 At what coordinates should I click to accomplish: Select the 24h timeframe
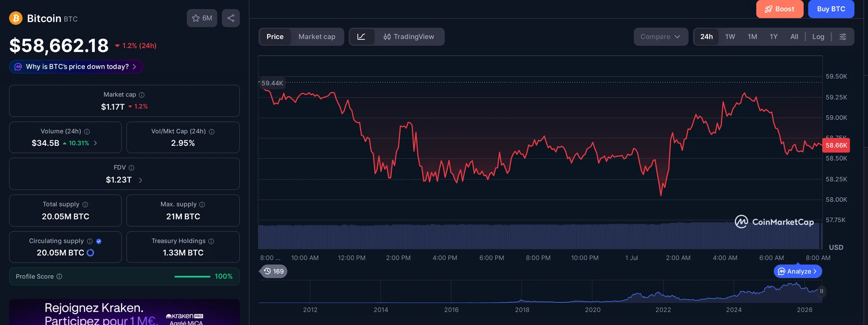point(707,37)
